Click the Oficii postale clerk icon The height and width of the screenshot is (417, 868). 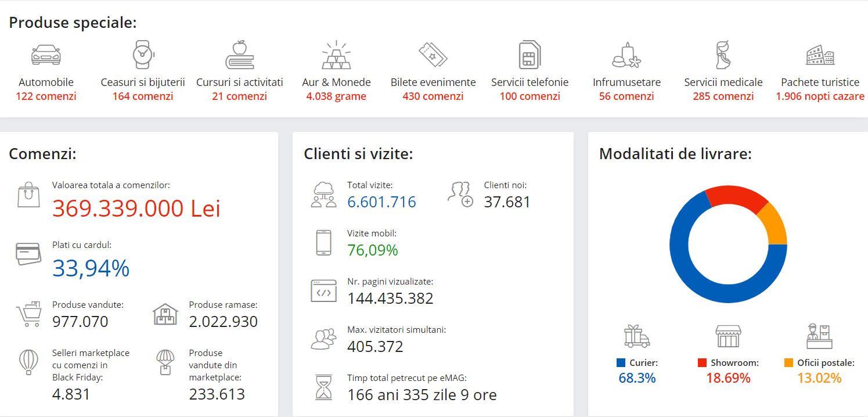[x=819, y=336]
